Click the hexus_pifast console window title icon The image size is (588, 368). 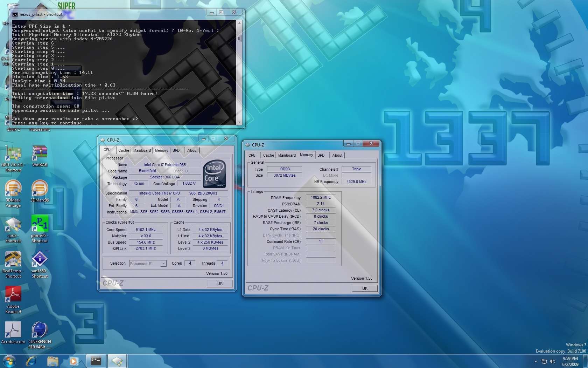pos(15,14)
